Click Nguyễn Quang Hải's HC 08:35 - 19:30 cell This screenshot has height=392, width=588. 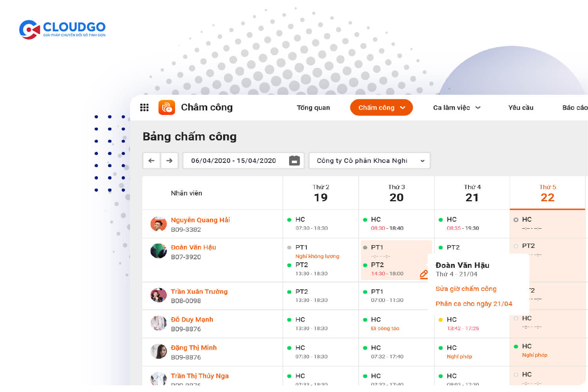tap(472, 224)
